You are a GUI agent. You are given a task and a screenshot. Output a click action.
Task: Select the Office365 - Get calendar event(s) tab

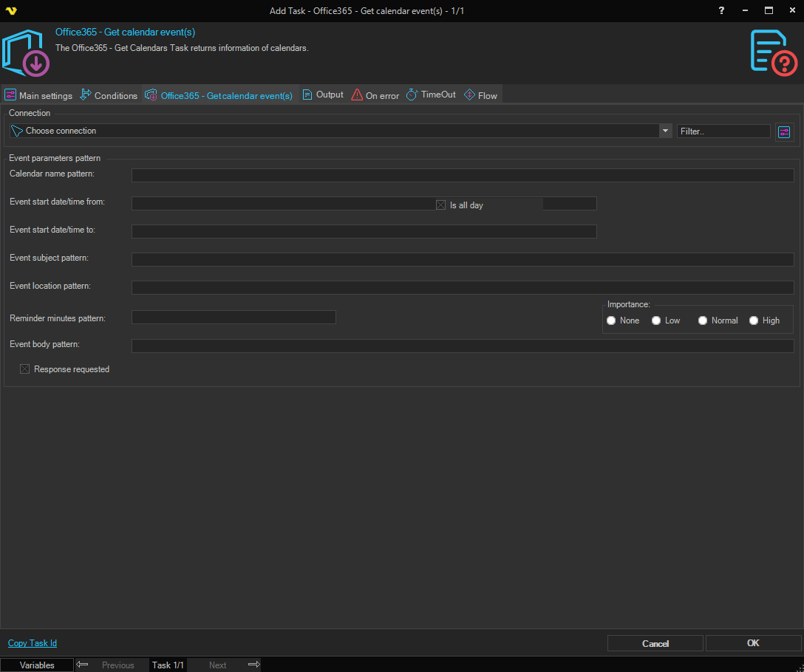click(x=219, y=95)
